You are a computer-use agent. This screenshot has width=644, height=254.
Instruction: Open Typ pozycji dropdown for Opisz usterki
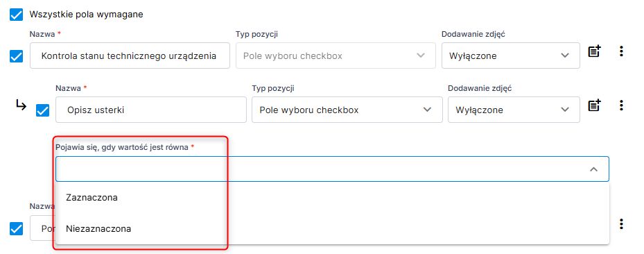pyautogui.click(x=347, y=110)
